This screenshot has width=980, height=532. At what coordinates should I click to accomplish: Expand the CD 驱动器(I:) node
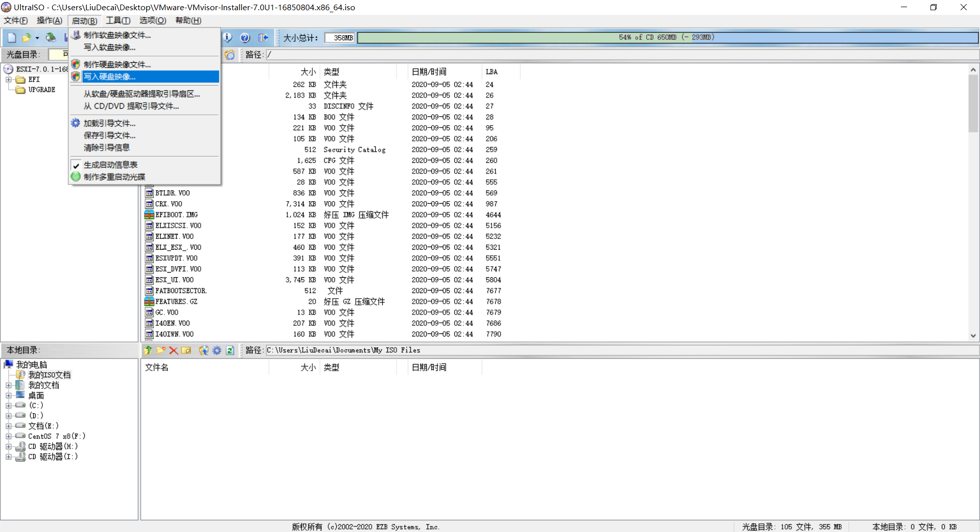[9, 457]
